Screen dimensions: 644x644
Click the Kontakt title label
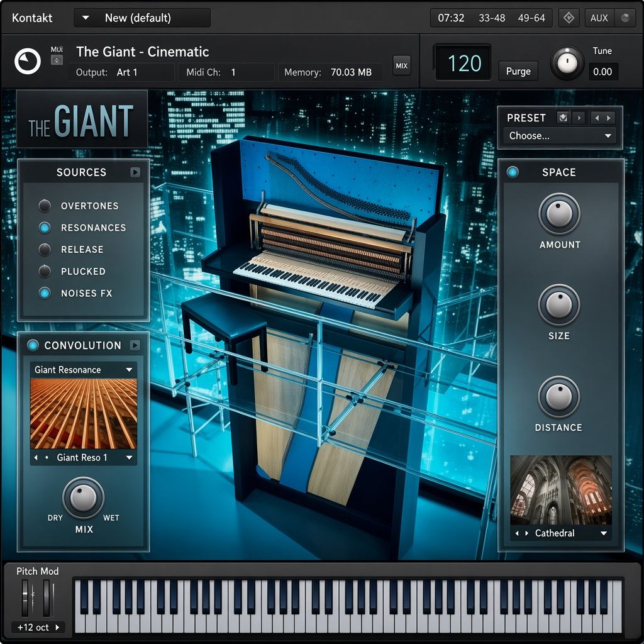pos(32,18)
